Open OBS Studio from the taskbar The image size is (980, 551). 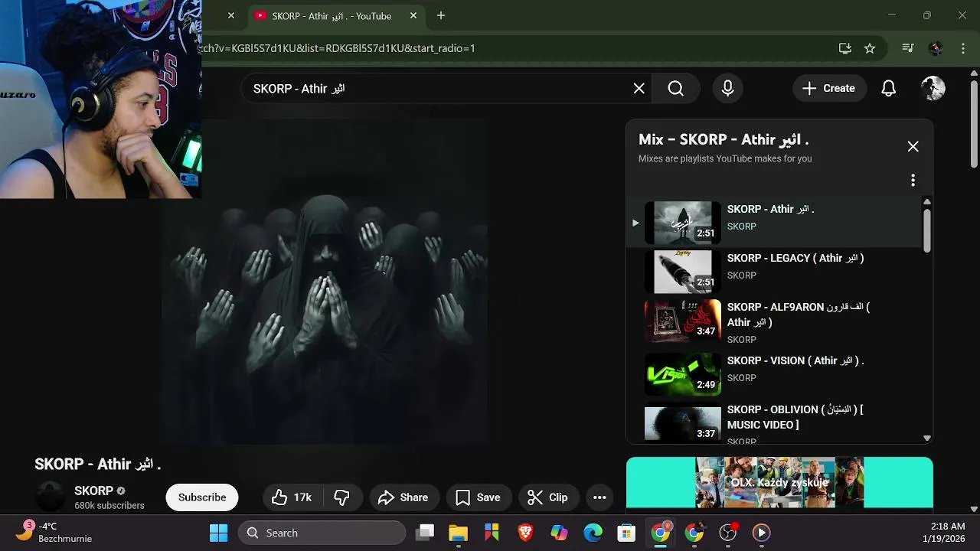[727, 533]
